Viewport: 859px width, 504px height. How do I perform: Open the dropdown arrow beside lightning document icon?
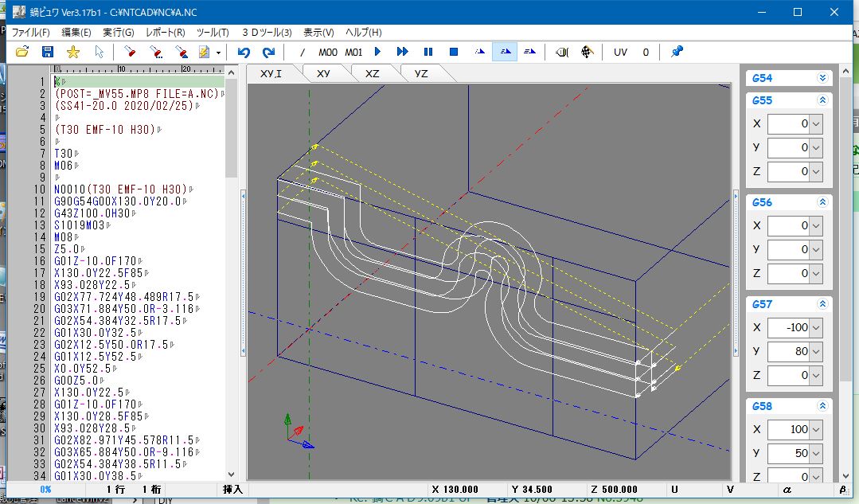[x=218, y=53]
